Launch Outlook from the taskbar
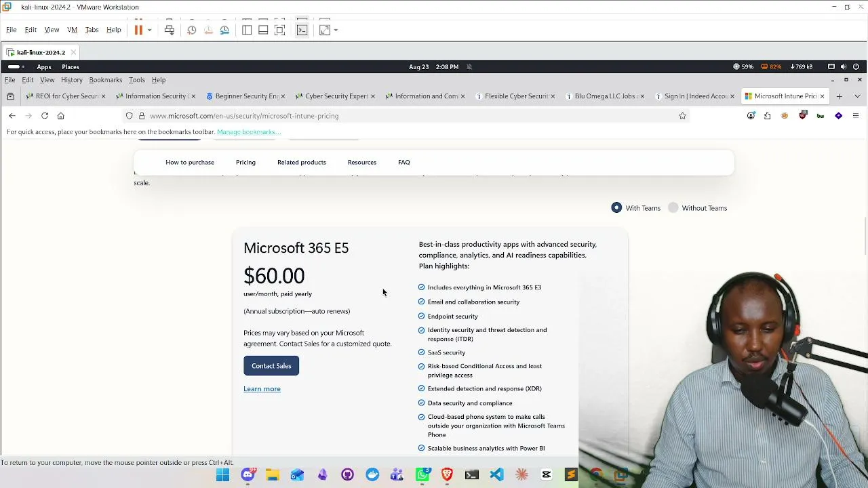The width and height of the screenshot is (868, 488). 298,475
